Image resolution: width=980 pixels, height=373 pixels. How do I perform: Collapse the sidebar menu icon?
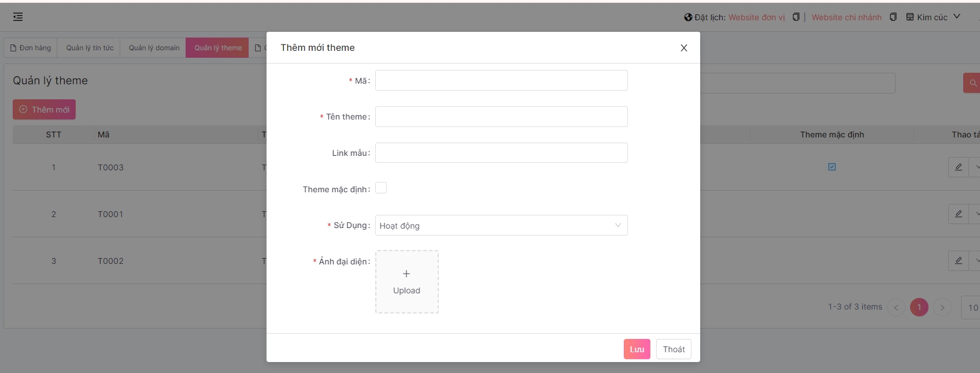point(18,17)
